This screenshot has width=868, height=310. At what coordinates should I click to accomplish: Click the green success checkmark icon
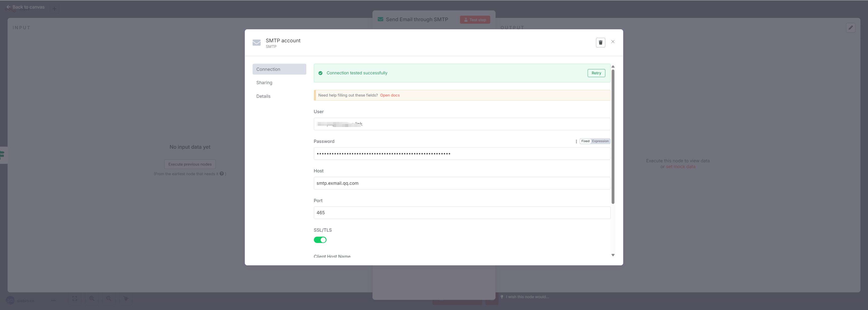(x=320, y=73)
